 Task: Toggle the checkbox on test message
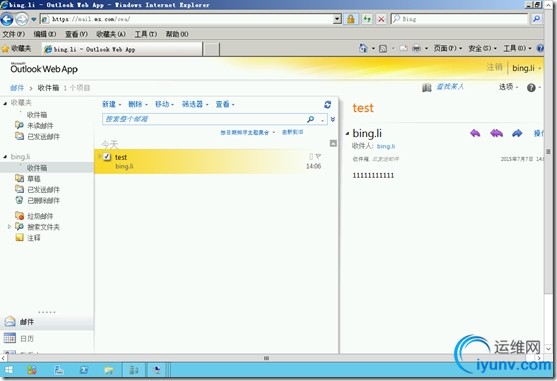(x=107, y=157)
